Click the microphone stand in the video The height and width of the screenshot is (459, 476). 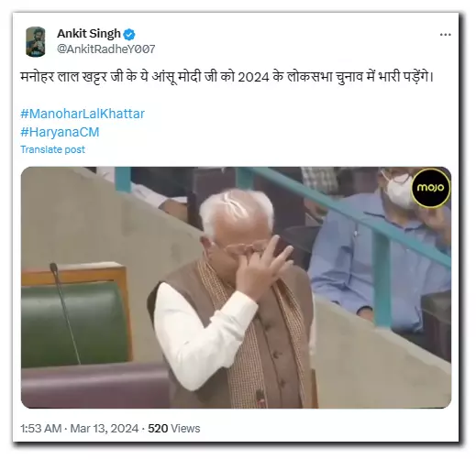tap(65, 311)
